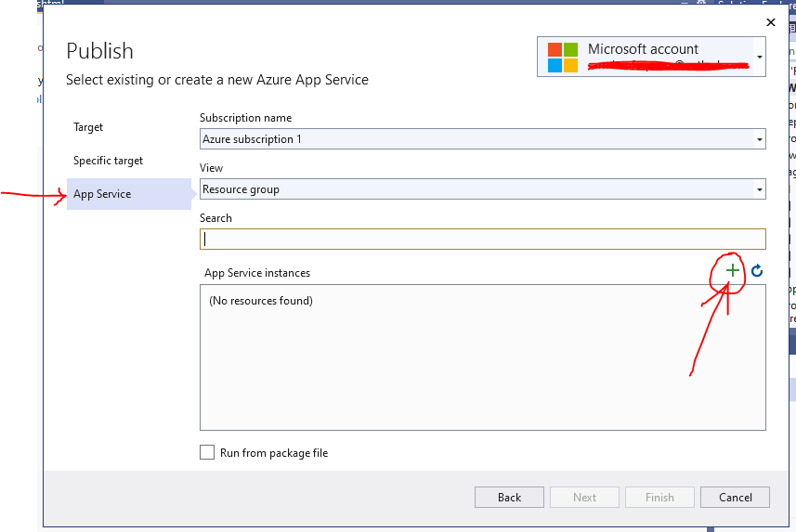Screen dimensions: 796x532
Task: Click the 'App Service instances' label
Action: (x=257, y=273)
